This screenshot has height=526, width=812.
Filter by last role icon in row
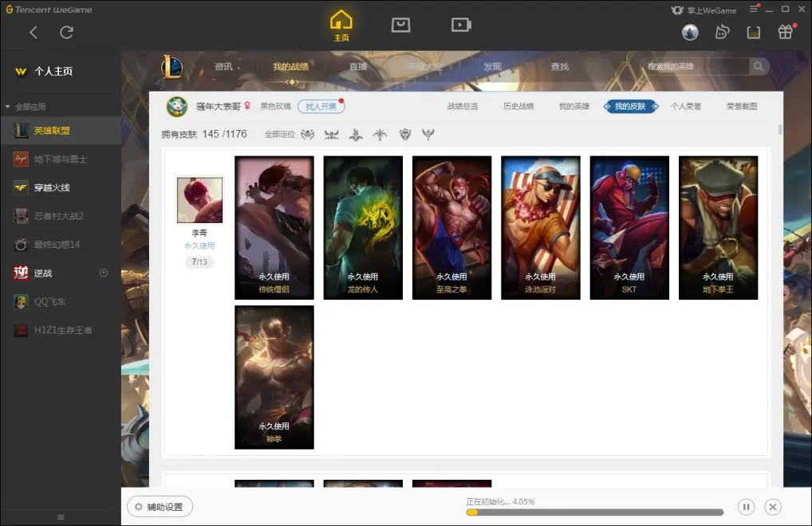point(428,135)
